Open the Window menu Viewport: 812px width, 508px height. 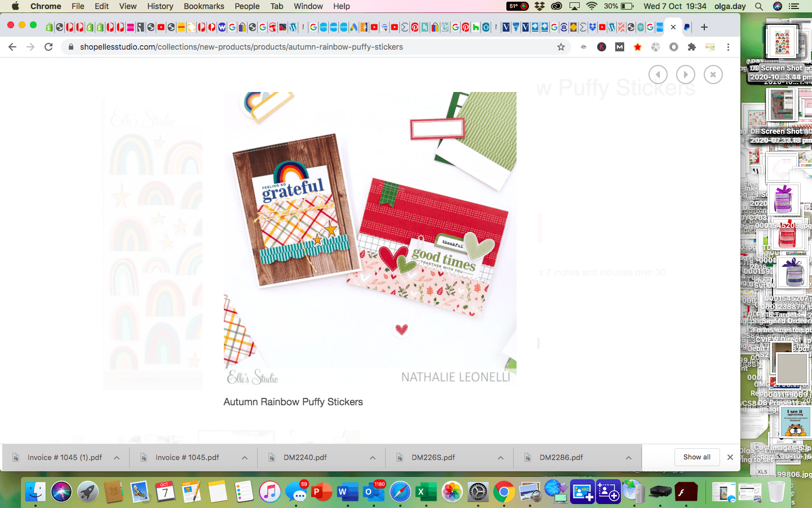(x=308, y=6)
